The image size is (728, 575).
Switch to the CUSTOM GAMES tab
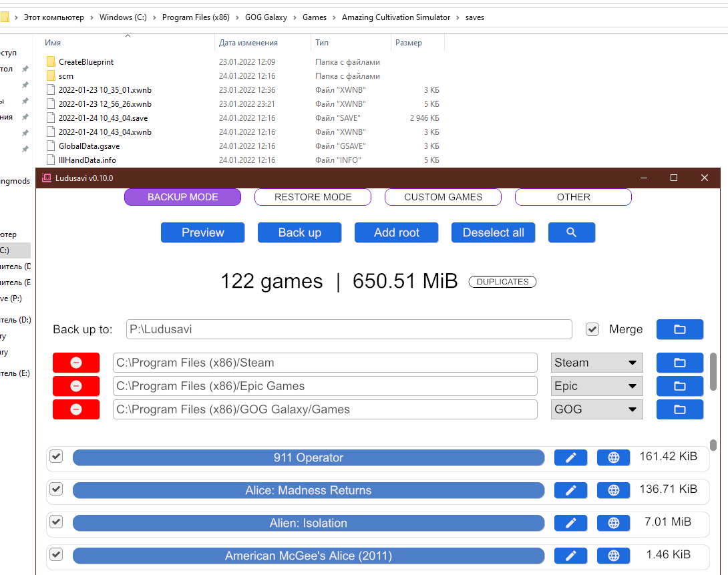pos(443,197)
